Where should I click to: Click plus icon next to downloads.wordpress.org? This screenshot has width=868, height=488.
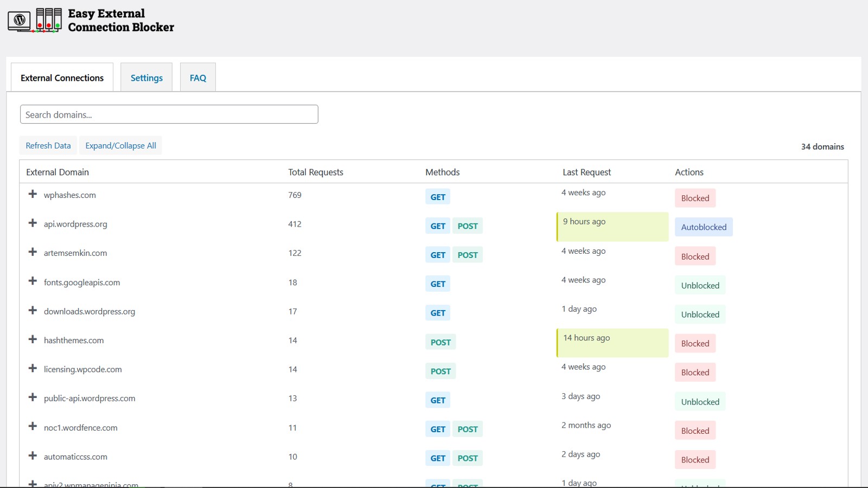pyautogui.click(x=33, y=311)
